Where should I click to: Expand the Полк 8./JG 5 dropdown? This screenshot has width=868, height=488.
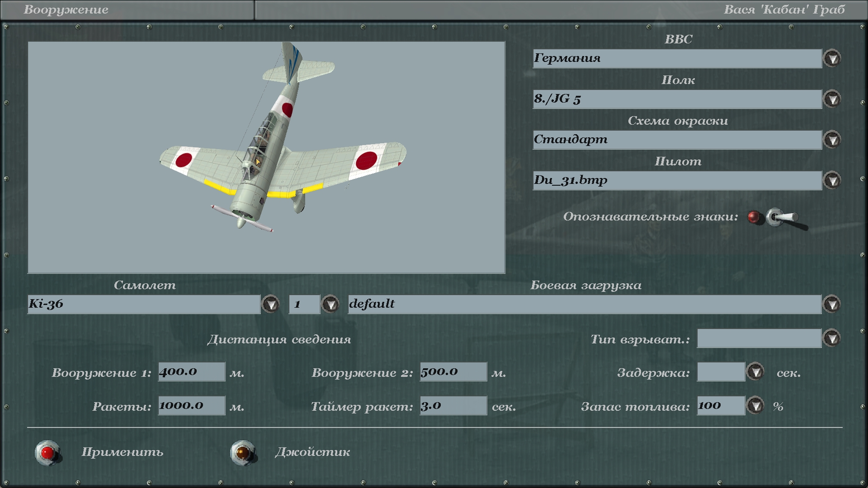(832, 99)
